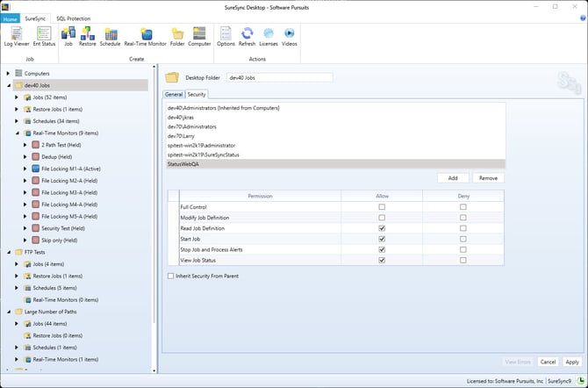This screenshot has width=588, height=388.
Task: Select dev70\Larry in the user list
Action: point(335,136)
